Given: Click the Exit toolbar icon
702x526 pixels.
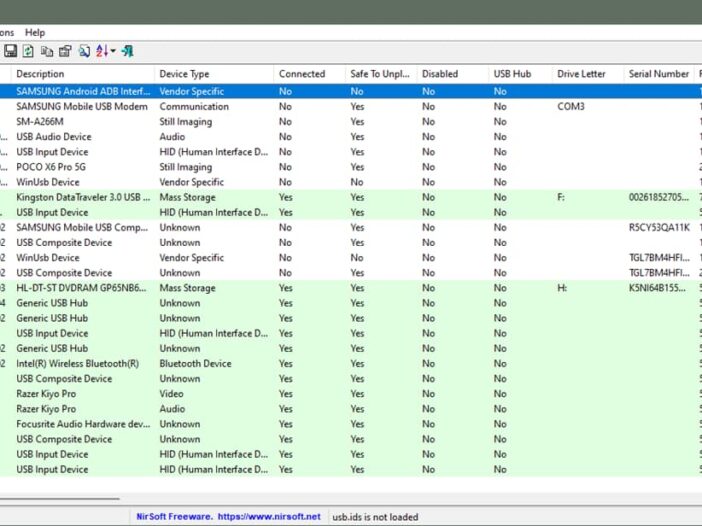Looking at the screenshot, I should point(128,51).
